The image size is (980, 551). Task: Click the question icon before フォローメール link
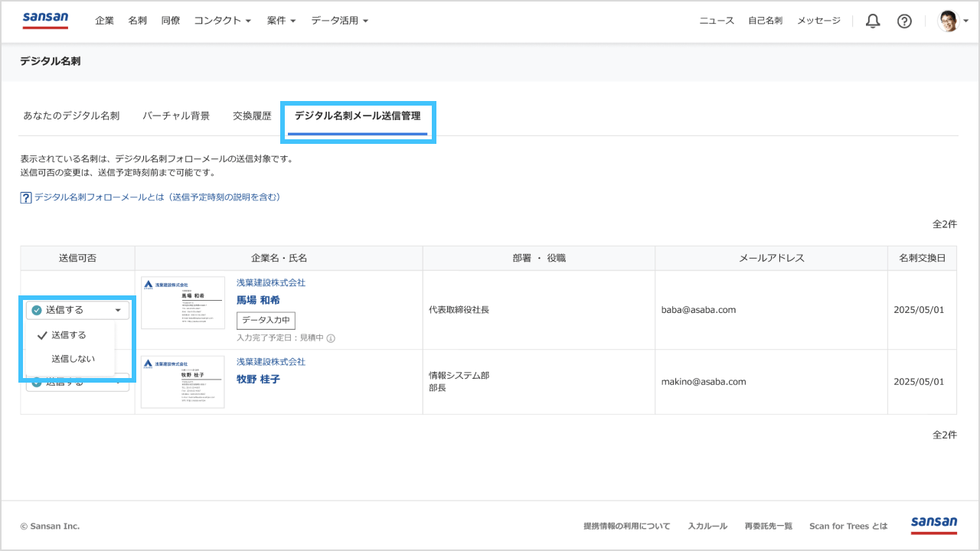coord(26,197)
